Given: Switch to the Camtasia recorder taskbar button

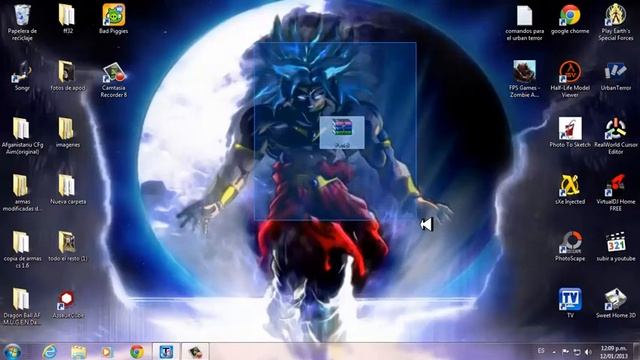Looking at the screenshot, I should (x=195, y=351).
